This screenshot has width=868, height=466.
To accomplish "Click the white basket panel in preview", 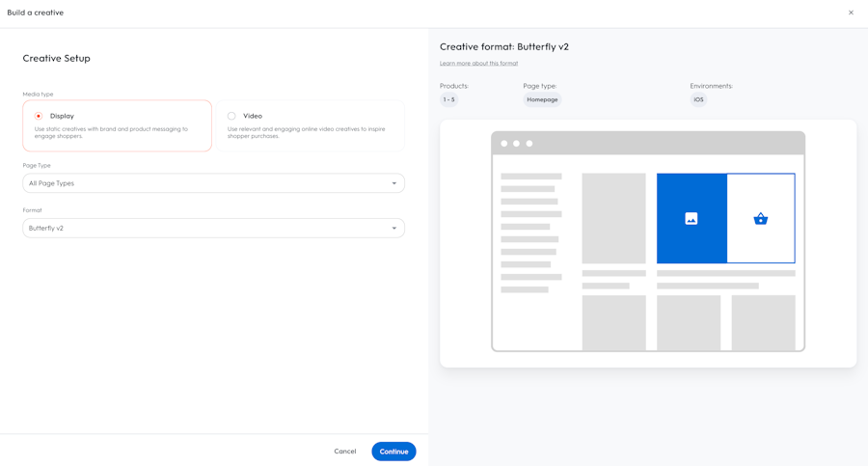I will click(x=761, y=218).
